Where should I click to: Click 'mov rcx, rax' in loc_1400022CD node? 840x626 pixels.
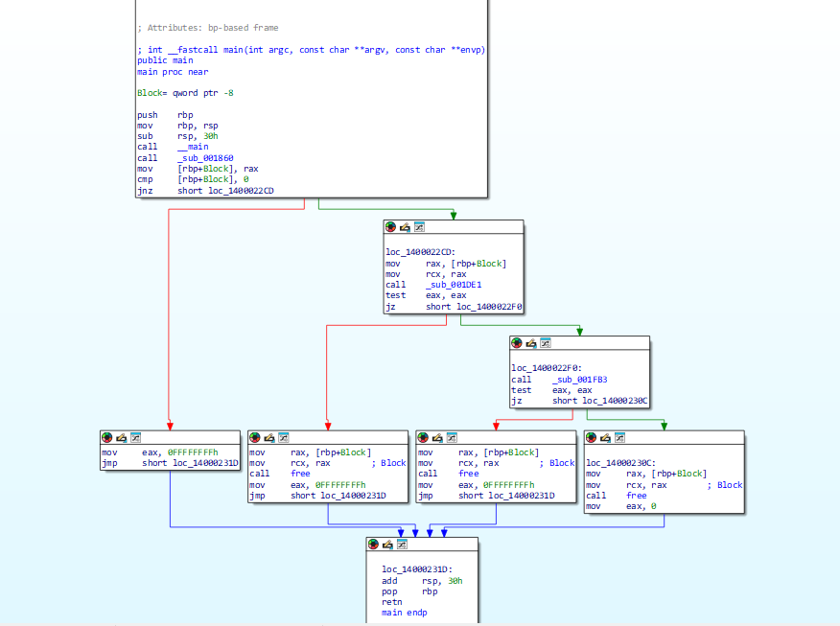(x=426, y=274)
